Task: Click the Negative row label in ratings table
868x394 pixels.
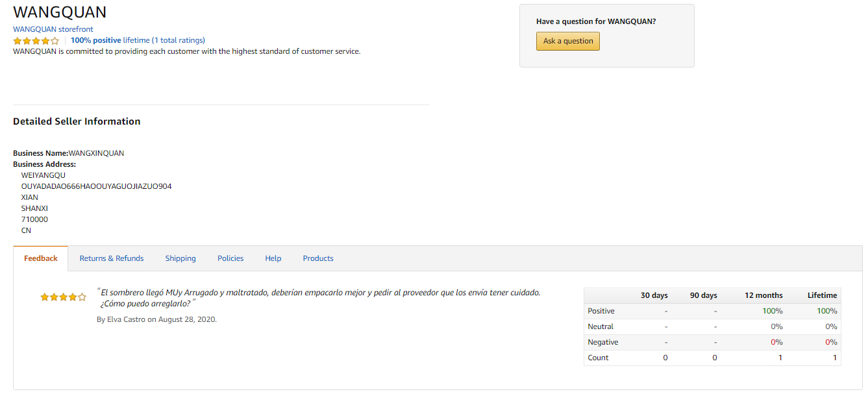Action: (x=603, y=342)
